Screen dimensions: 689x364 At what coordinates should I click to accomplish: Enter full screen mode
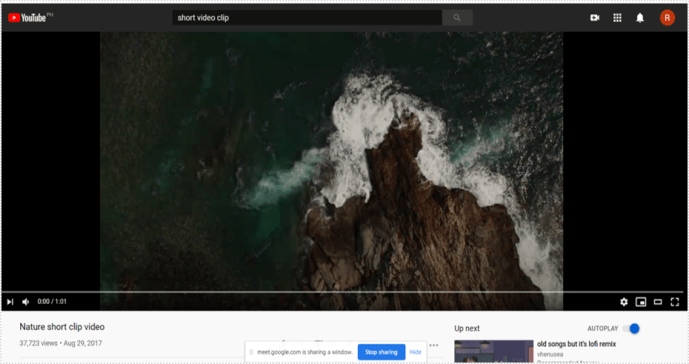coord(674,302)
